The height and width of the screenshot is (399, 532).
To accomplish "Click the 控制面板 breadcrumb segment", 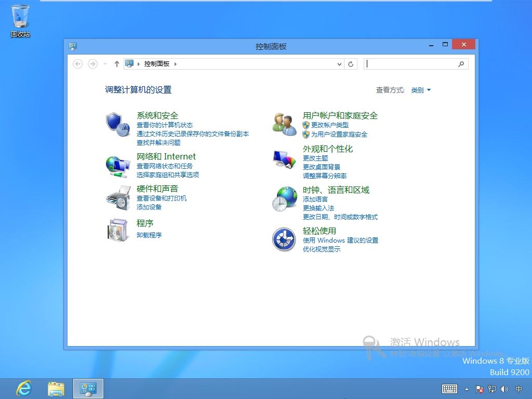I will pyautogui.click(x=157, y=64).
